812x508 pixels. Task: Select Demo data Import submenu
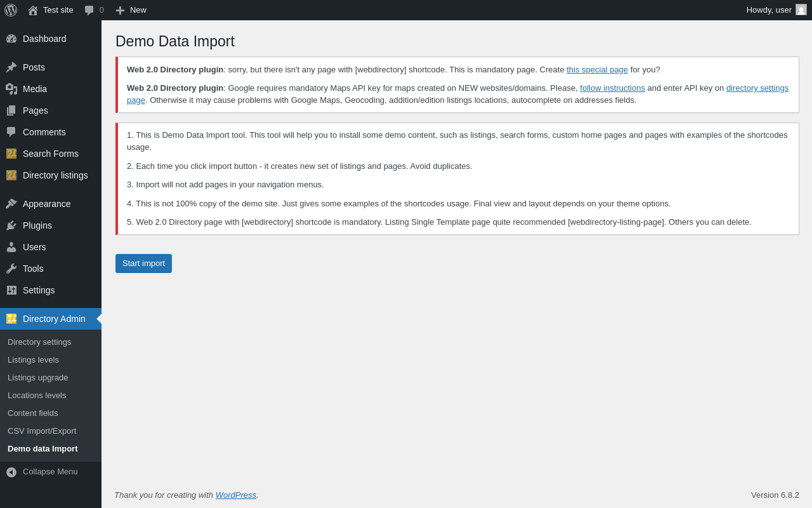click(43, 448)
